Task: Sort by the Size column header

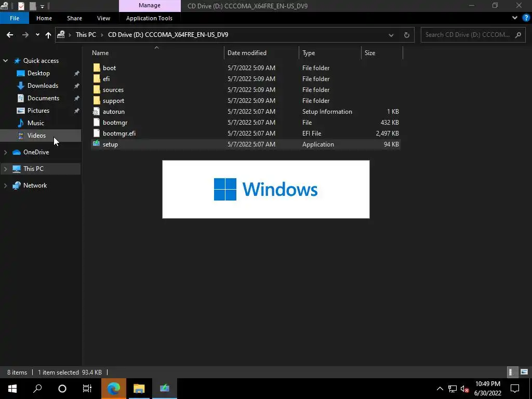Action: coord(382,53)
